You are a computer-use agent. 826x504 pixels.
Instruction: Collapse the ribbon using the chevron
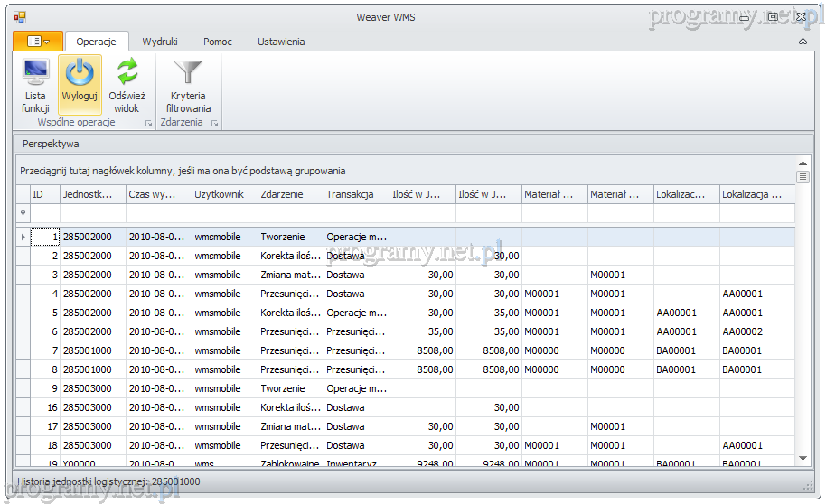click(803, 42)
